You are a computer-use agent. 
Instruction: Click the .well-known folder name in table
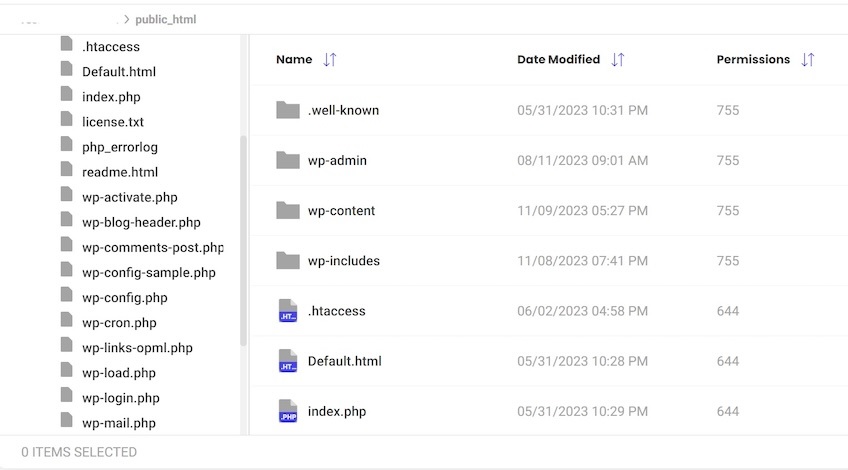[x=343, y=110]
